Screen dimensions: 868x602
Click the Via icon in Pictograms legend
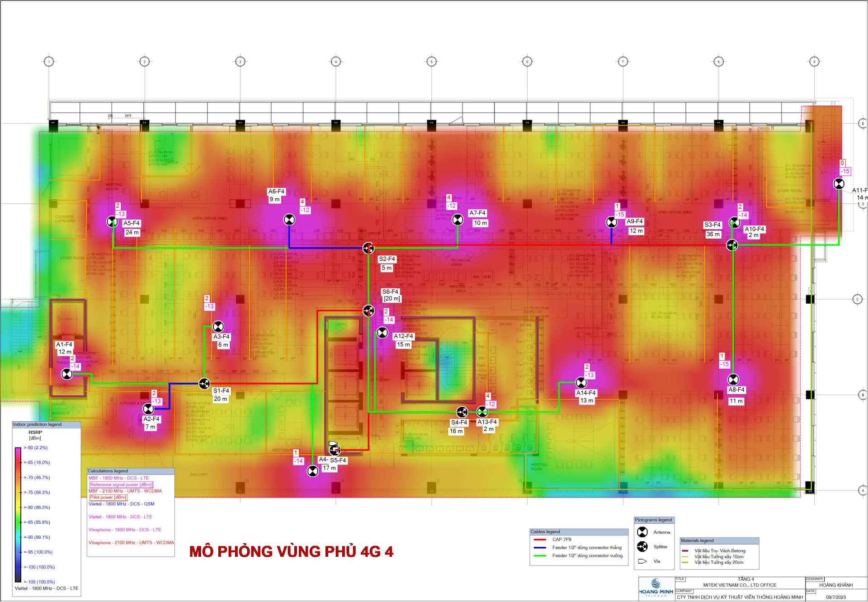642,561
